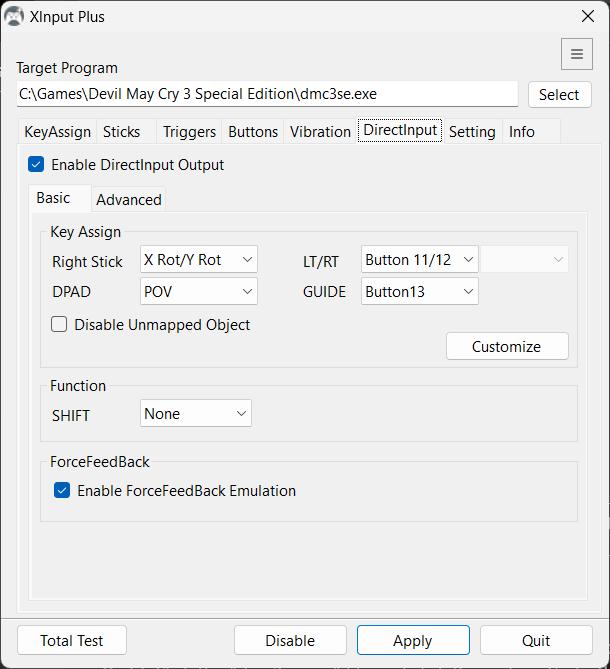The width and height of the screenshot is (610, 669).
Task: Toggle Enable DirectInput Output checkbox
Action: click(37, 165)
